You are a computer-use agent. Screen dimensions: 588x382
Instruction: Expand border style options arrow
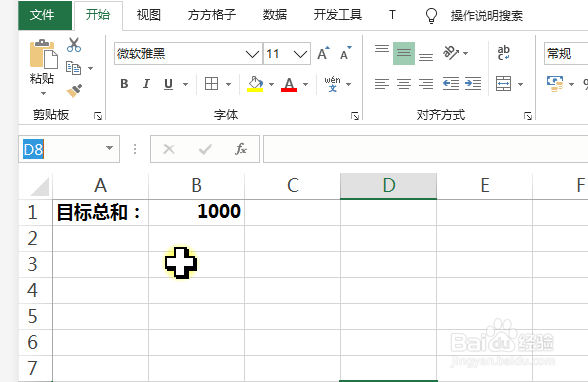click(x=228, y=84)
